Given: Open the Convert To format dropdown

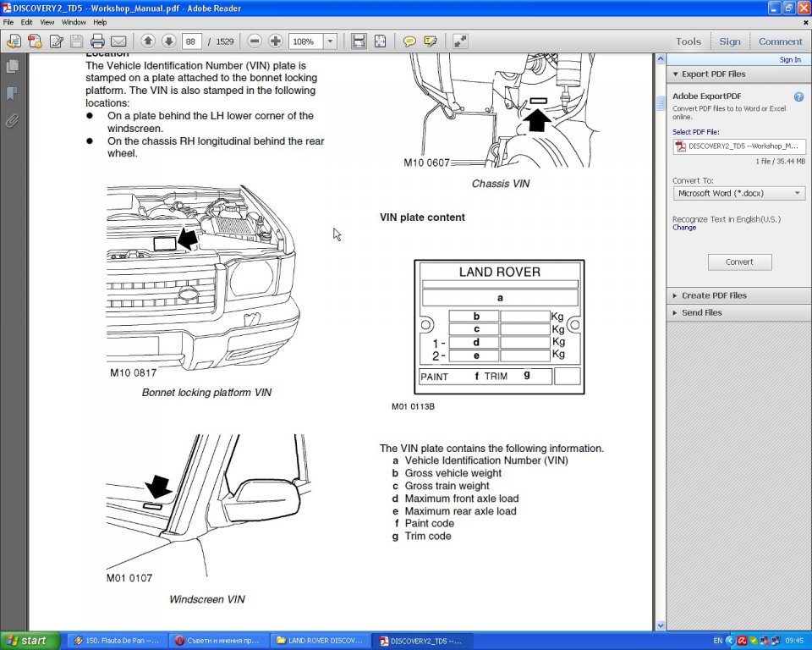Looking at the screenshot, I should [x=738, y=193].
